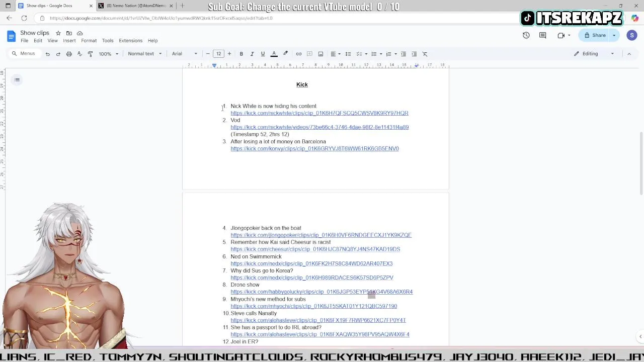644x362 pixels.
Task: Clear formatting from the selection
Action: coord(425,54)
